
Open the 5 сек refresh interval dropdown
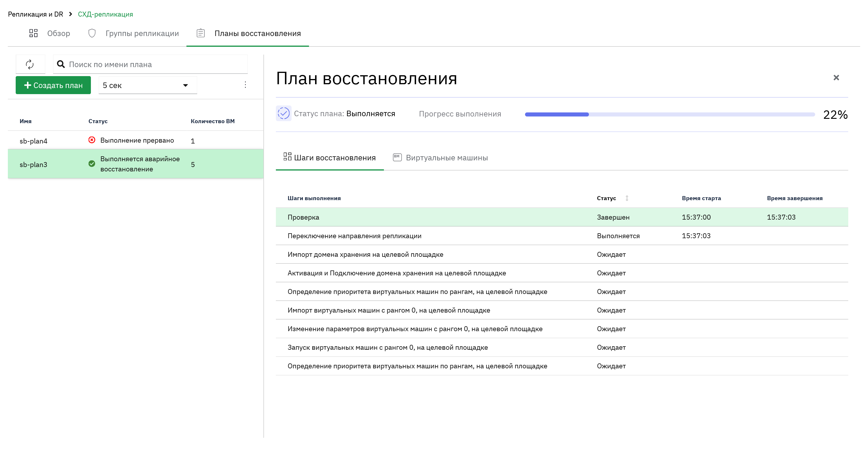coord(148,85)
